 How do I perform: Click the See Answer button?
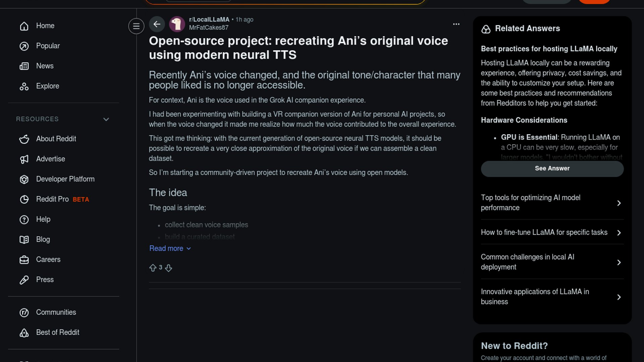tap(552, 169)
